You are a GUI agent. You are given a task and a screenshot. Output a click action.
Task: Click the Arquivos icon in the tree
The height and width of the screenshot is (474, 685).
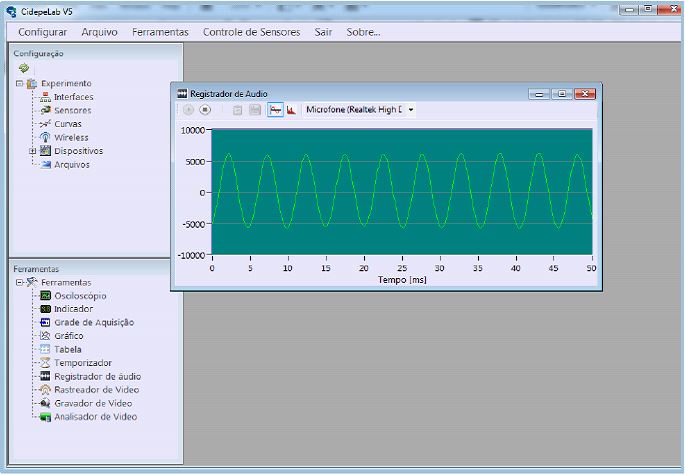45,165
